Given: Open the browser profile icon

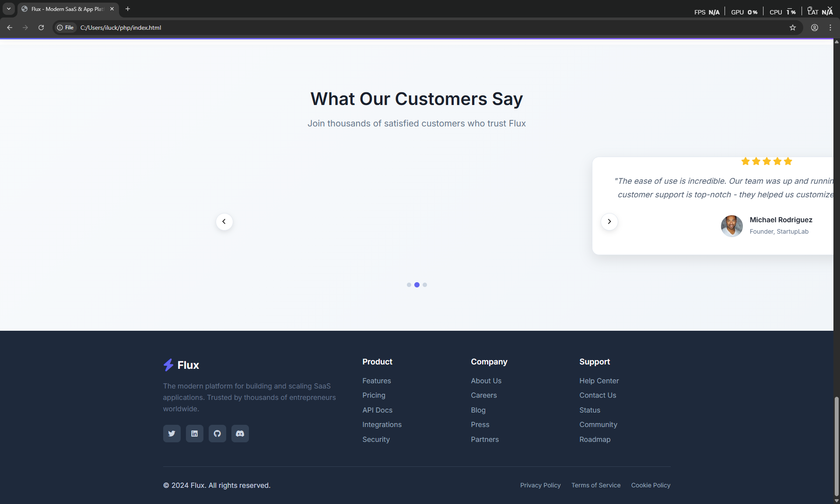Looking at the screenshot, I should pos(814,28).
